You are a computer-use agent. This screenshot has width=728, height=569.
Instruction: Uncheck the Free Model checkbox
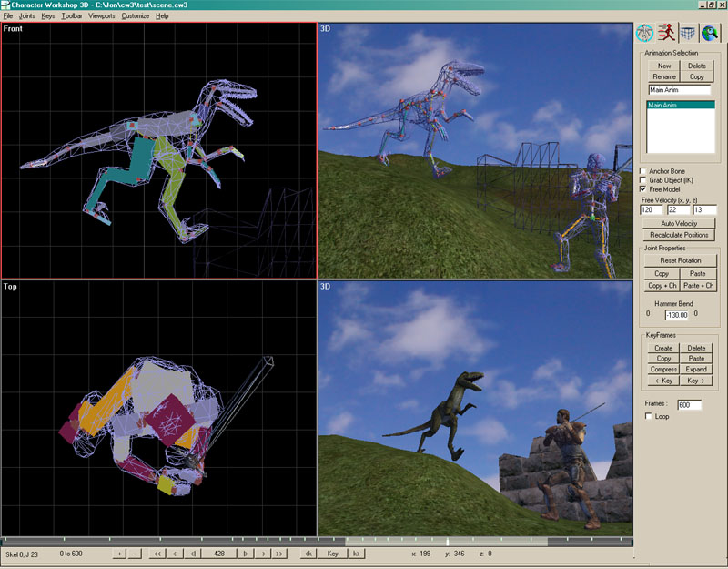pyautogui.click(x=643, y=189)
